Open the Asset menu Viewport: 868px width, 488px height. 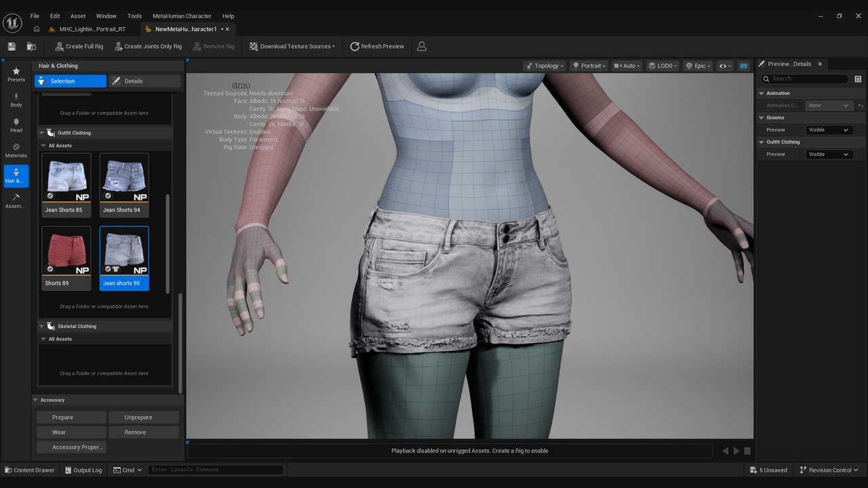(x=78, y=16)
